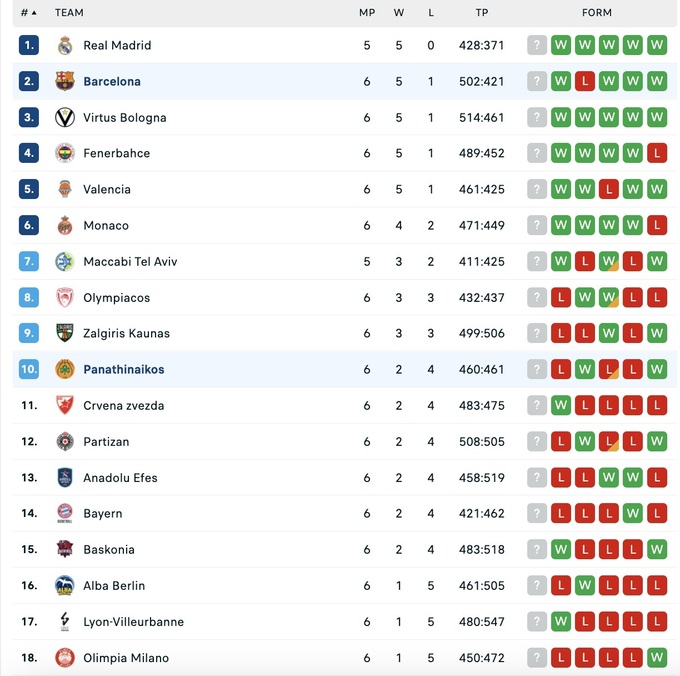
Task: Click Olimpia Milano's green W form badge
Action: pos(657,657)
